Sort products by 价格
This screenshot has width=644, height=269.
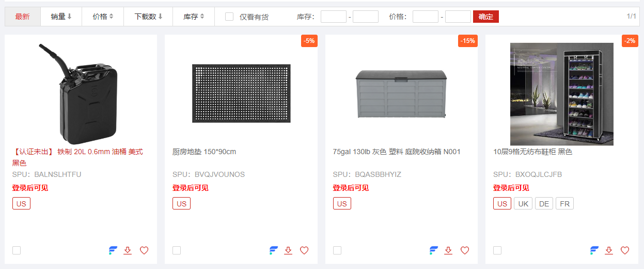103,17
